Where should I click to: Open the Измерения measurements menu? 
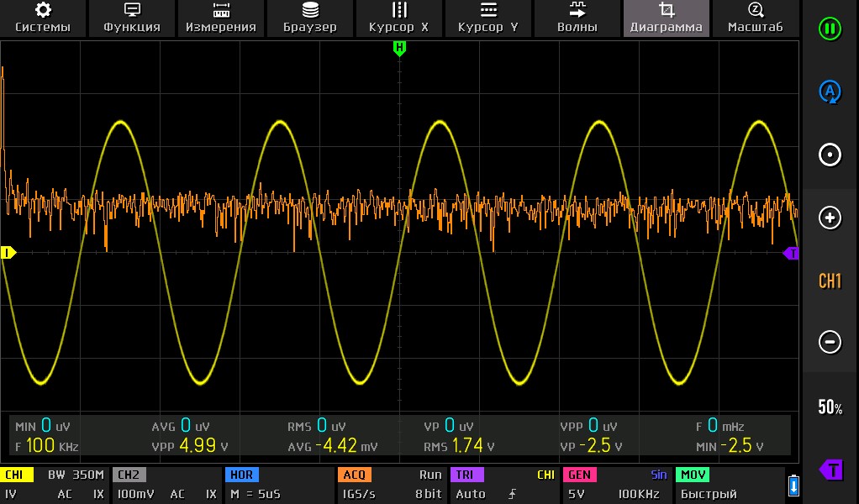[x=221, y=18]
